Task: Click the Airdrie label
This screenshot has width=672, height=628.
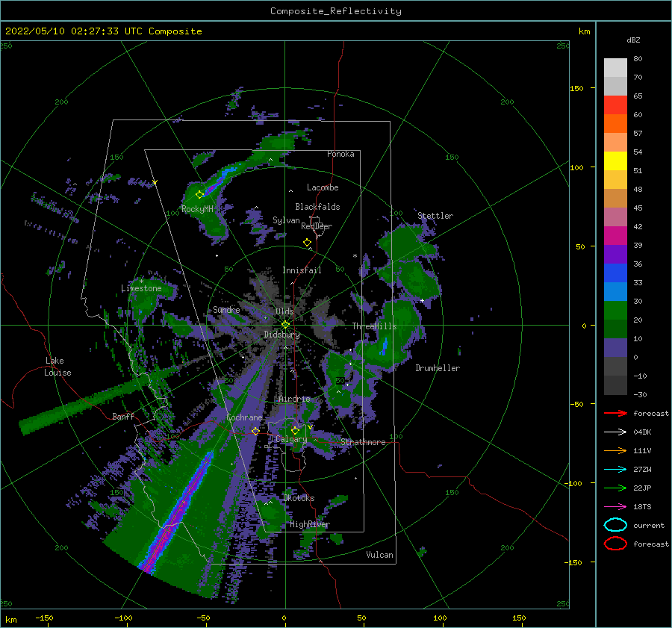Action: point(294,399)
